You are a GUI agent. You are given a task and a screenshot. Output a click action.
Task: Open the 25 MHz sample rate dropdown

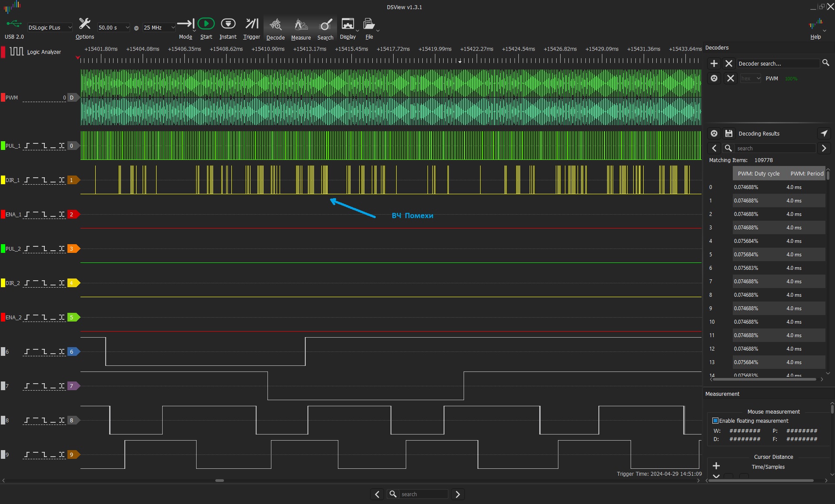159,27
